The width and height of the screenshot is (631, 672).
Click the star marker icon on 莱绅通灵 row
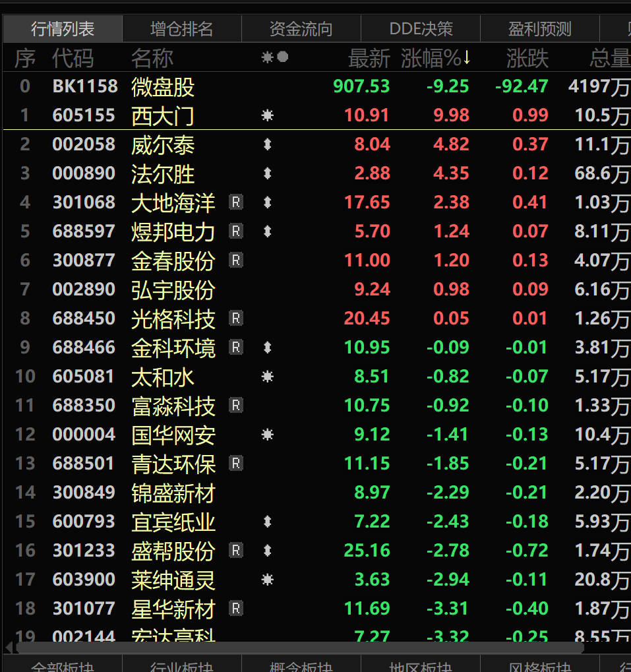click(x=268, y=580)
